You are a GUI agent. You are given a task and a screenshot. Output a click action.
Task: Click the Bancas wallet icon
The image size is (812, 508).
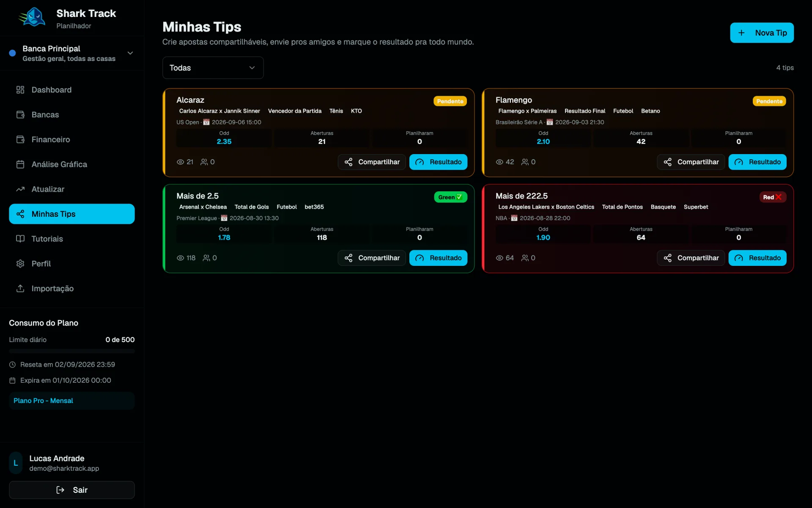coord(20,115)
